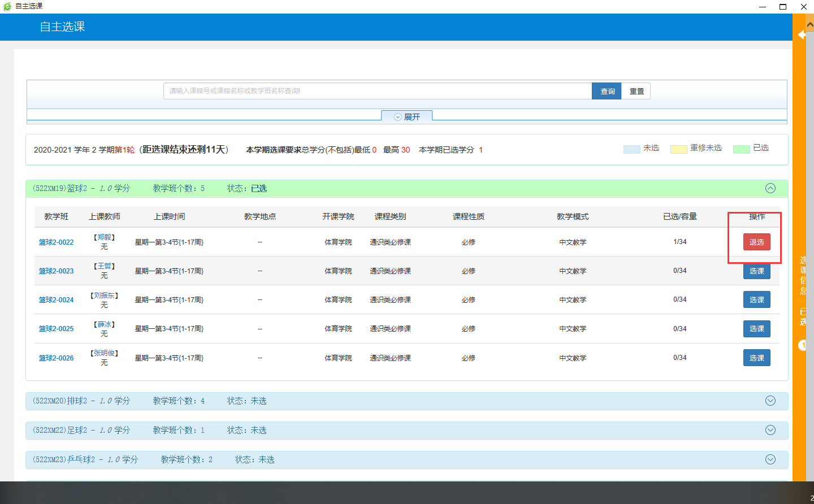Collapse the 篮球2 course section
This screenshot has height=504, width=814.
[x=770, y=188]
